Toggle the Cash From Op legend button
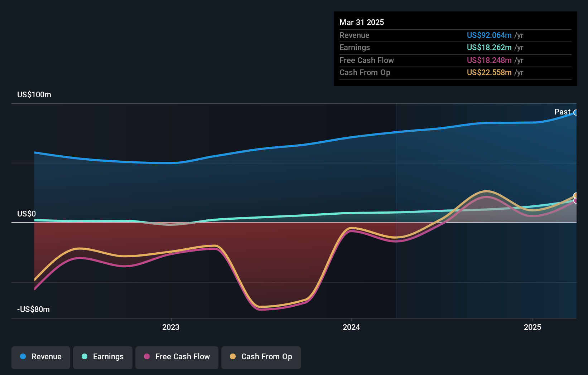 point(261,357)
